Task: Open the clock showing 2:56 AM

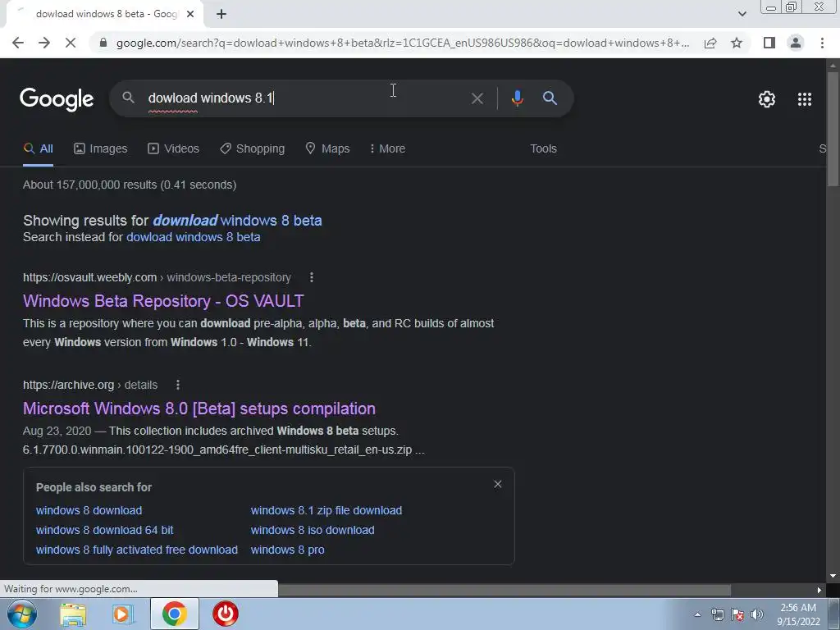Action: (x=798, y=614)
